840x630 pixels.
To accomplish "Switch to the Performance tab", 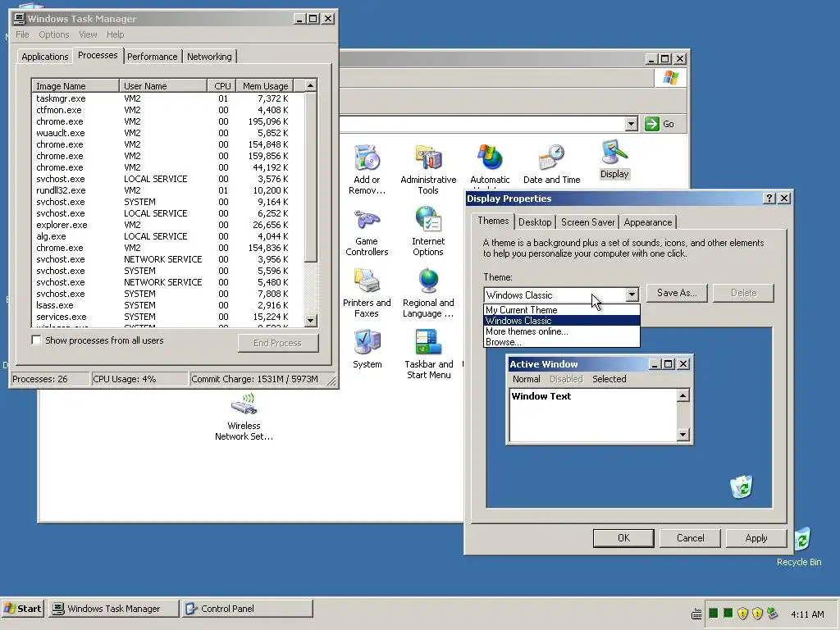I will pos(152,57).
